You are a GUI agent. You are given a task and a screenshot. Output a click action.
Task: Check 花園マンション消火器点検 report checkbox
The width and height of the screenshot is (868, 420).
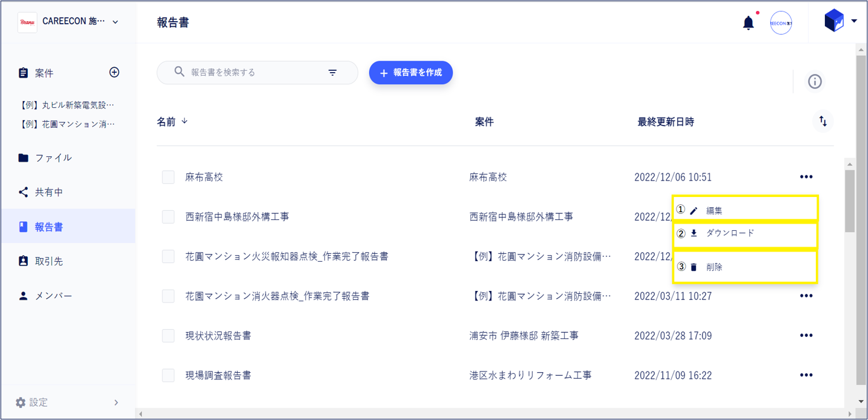click(169, 296)
